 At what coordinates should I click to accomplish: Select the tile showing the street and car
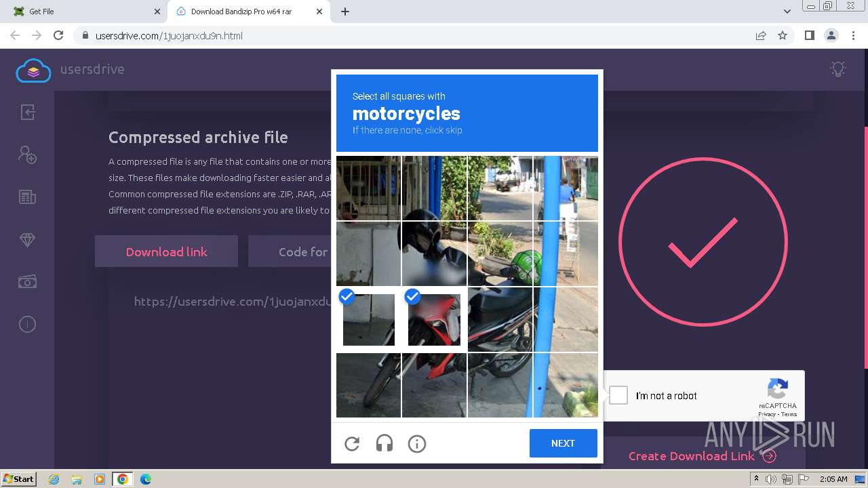(500, 188)
